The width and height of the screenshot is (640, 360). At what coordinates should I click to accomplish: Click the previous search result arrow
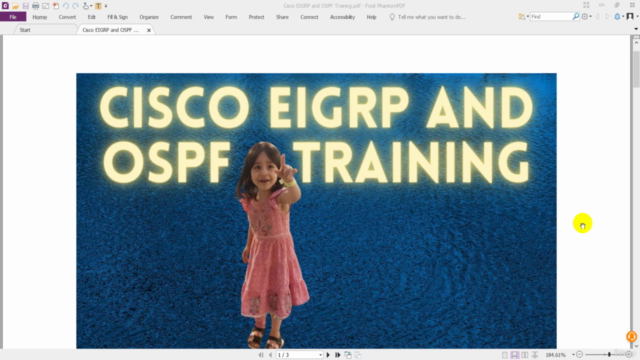pos(597,16)
